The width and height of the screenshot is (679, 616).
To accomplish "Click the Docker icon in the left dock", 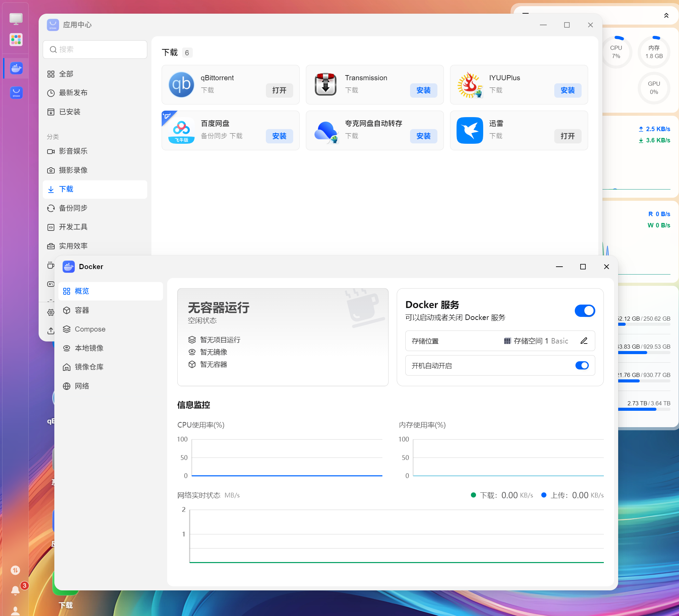I will click(16, 68).
